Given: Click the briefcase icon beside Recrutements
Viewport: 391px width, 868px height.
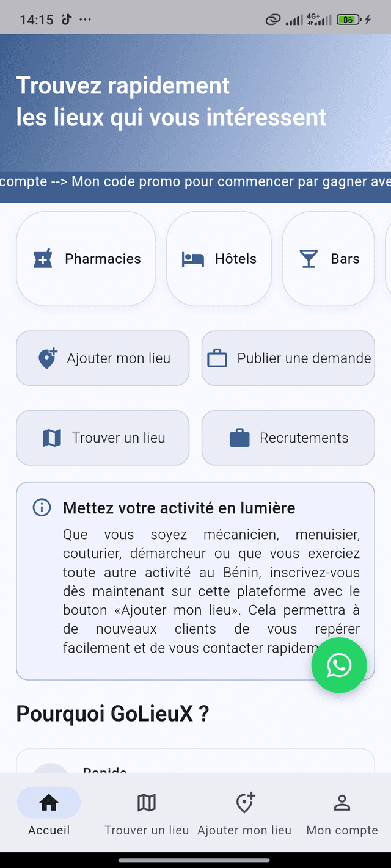Looking at the screenshot, I should 241,438.
